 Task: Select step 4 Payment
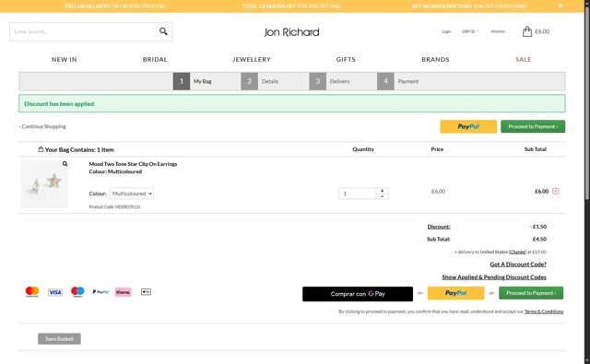(398, 81)
